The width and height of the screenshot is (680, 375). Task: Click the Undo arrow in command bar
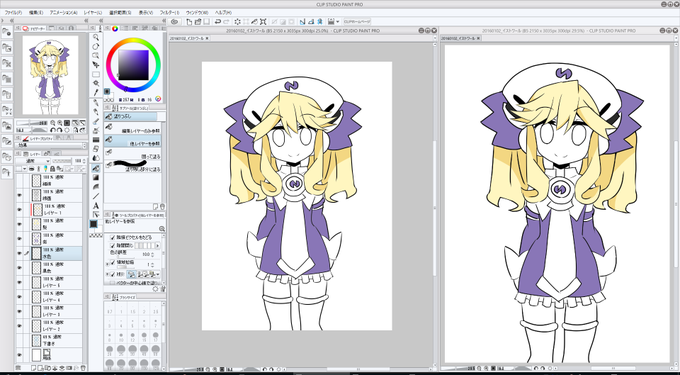[x=217, y=21]
